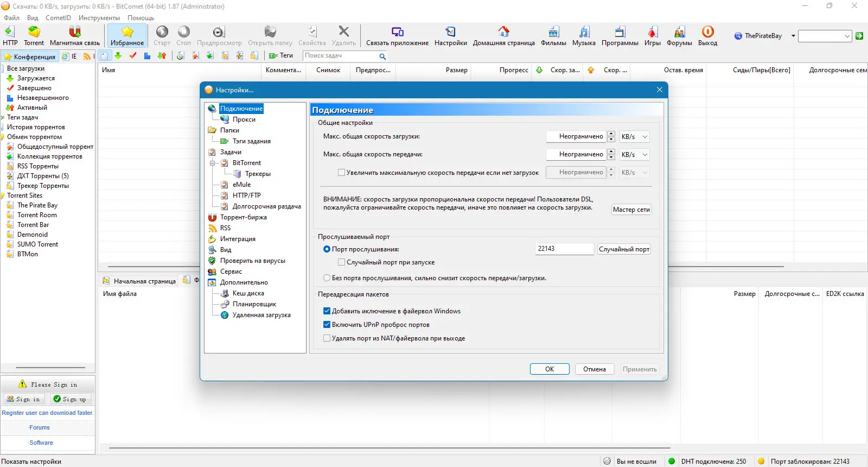Image resolution: width=868 pixels, height=467 pixels.
Task: Select Подключение in the settings tree
Action: [241, 109]
